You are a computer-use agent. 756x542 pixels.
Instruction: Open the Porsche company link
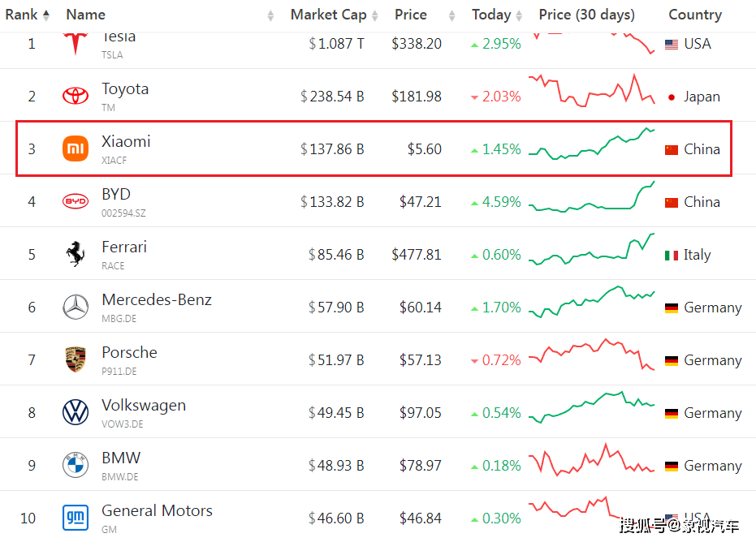tap(129, 352)
